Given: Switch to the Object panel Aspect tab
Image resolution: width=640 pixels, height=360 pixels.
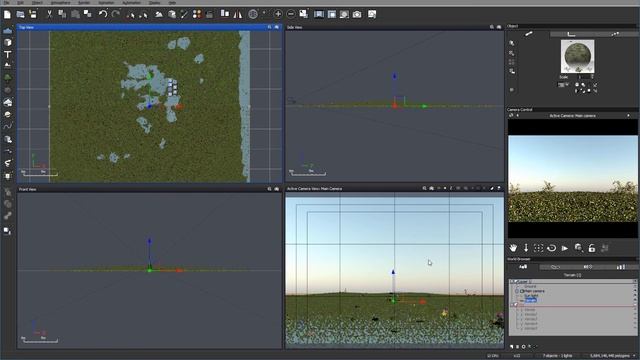Looking at the screenshot, I should 529,34.
